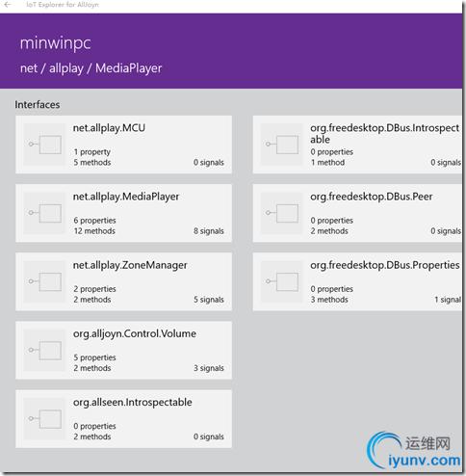
Task: Click the org.freedesktop.DBus.Introspectable interface icon
Action: [x=282, y=145]
